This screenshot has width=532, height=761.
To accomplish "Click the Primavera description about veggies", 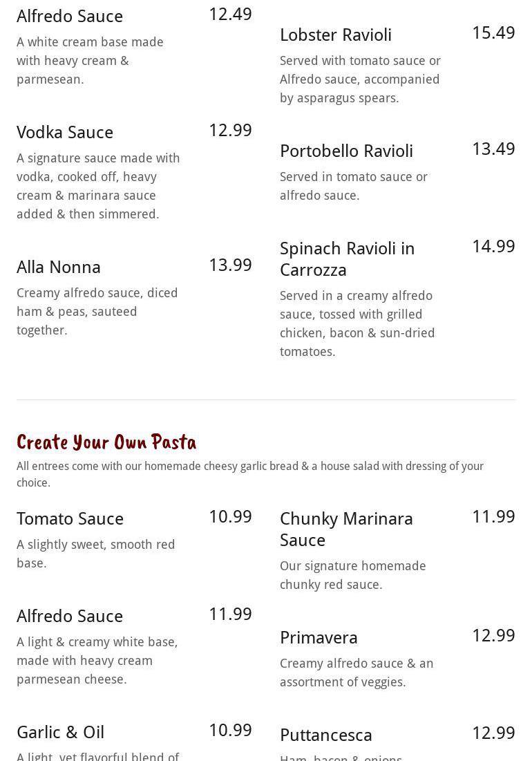I will (357, 673).
